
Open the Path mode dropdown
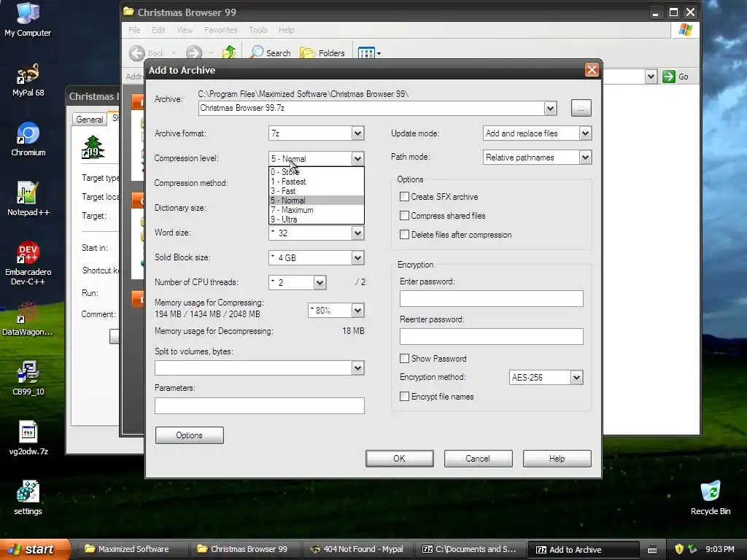point(586,157)
